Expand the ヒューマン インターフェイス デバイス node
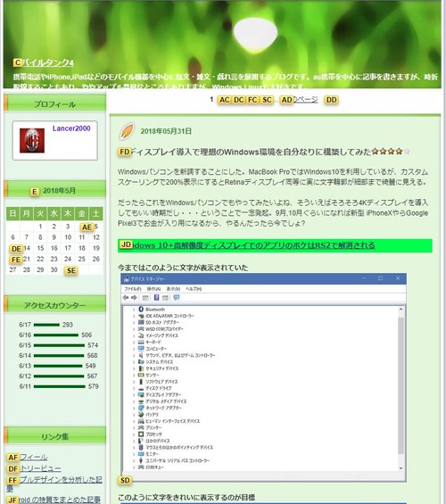This screenshot has height=504, width=446. point(134,421)
